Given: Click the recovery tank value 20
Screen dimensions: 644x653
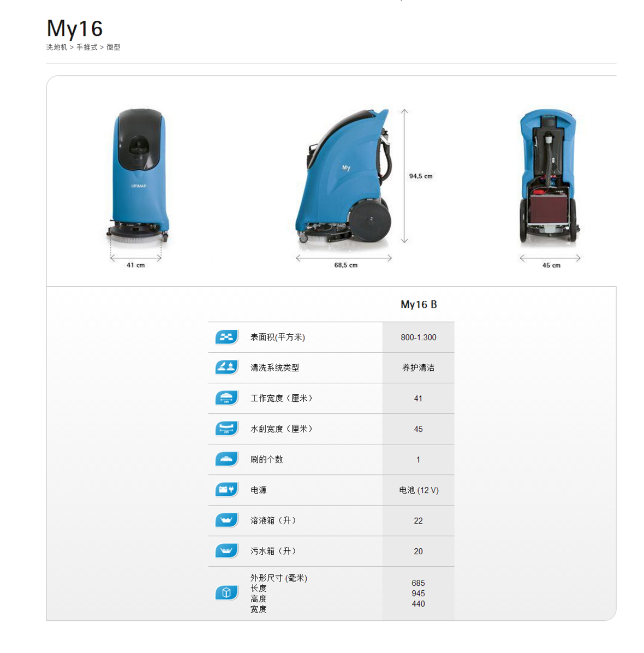Looking at the screenshot, I should [419, 551].
